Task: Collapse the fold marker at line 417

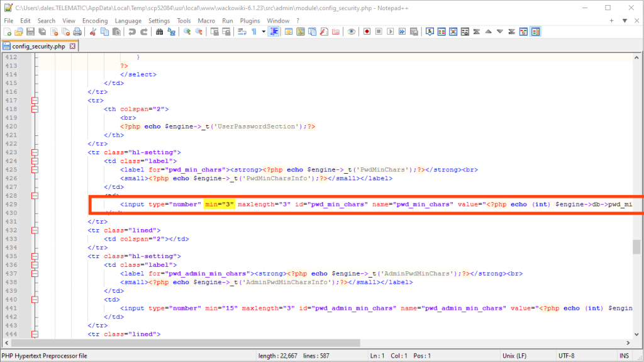Action: [x=35, y=101]
